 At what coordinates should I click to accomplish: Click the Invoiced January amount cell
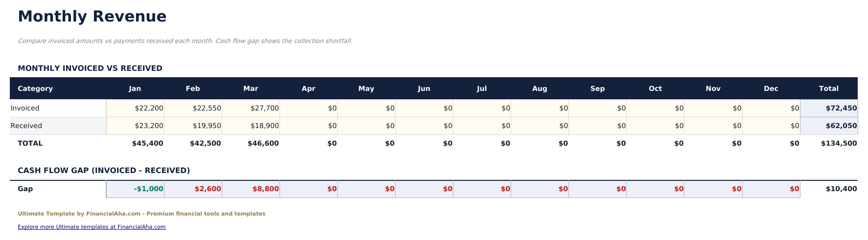point(135,108)
